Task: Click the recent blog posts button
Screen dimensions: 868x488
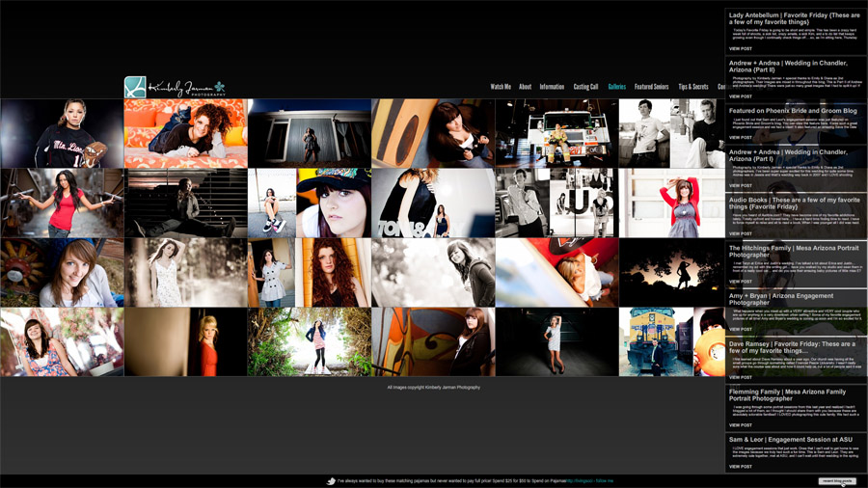Action: click(837, 481)
